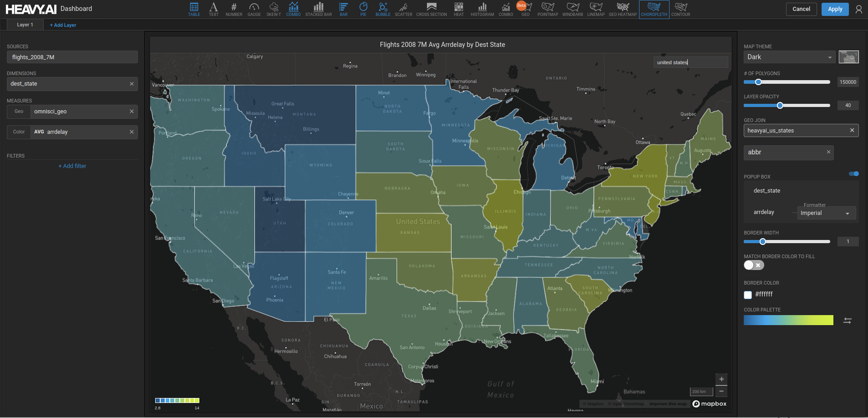Click the map color legend
This screenshot has height=418, width=868.
(x=177, y=401)
